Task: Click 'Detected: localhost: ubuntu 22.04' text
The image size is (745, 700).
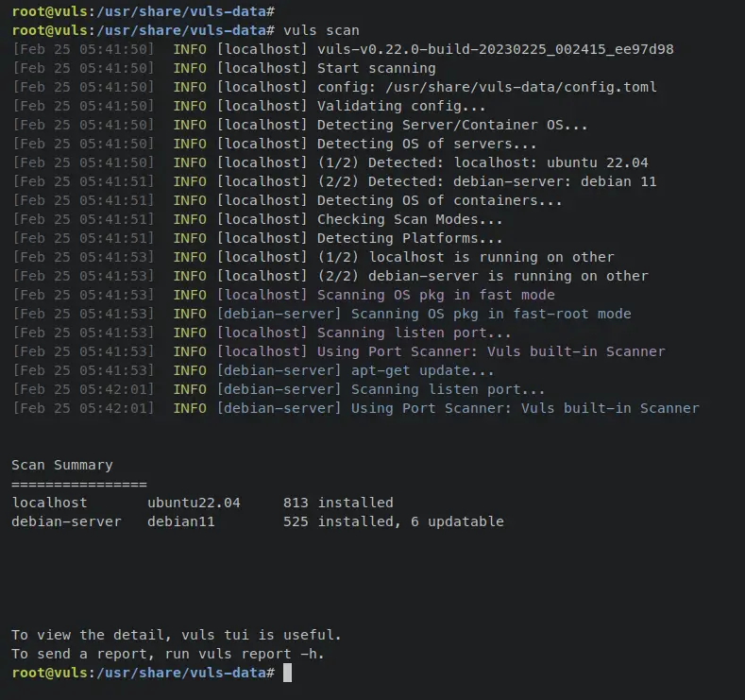Action: pyautogui.click(x=508, y=162)
